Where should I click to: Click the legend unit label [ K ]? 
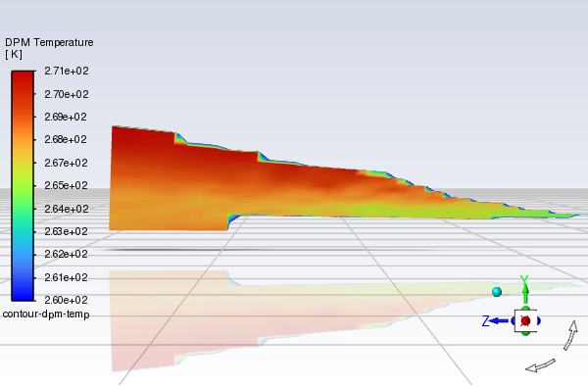[14, 54]
